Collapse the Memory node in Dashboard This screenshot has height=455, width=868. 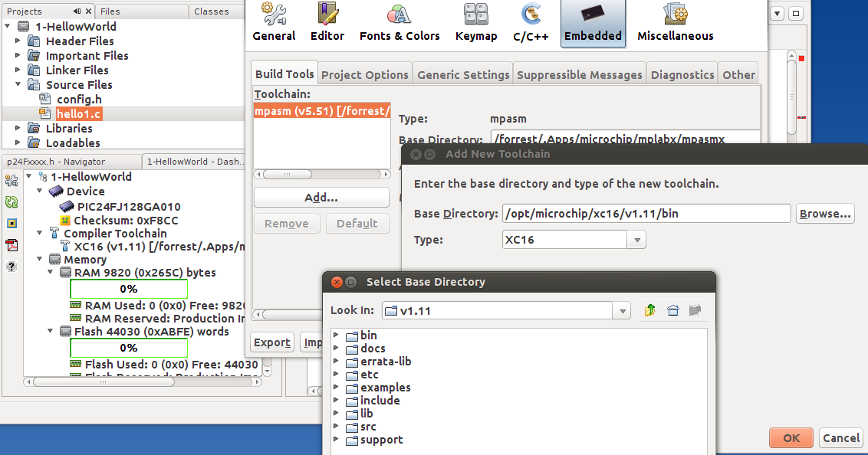click(40, 259)
